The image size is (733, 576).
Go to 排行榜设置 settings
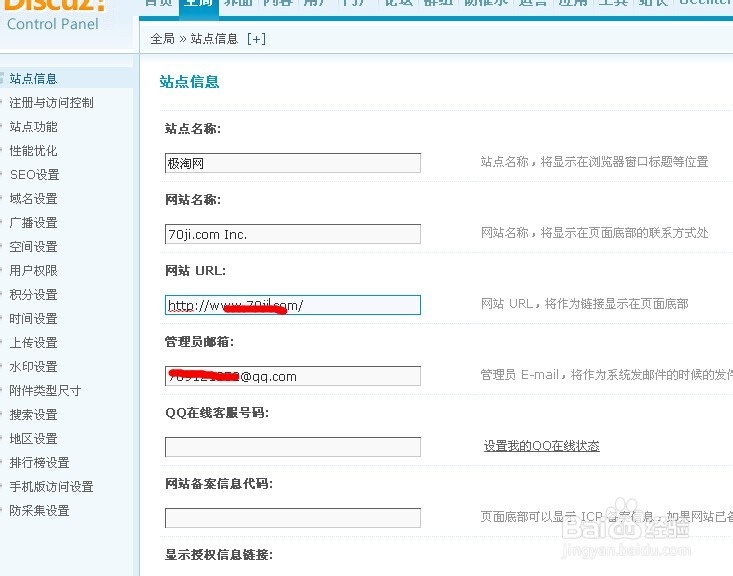(x=39, y=463)
